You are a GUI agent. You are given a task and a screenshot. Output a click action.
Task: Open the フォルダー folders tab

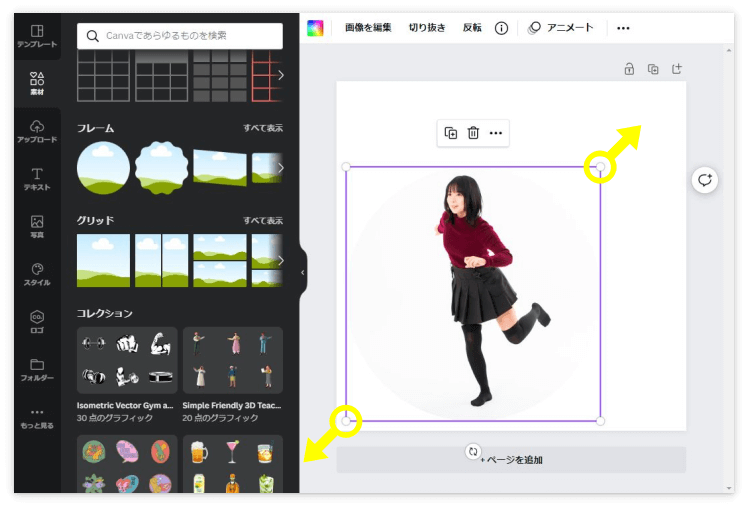pos(37,370)
